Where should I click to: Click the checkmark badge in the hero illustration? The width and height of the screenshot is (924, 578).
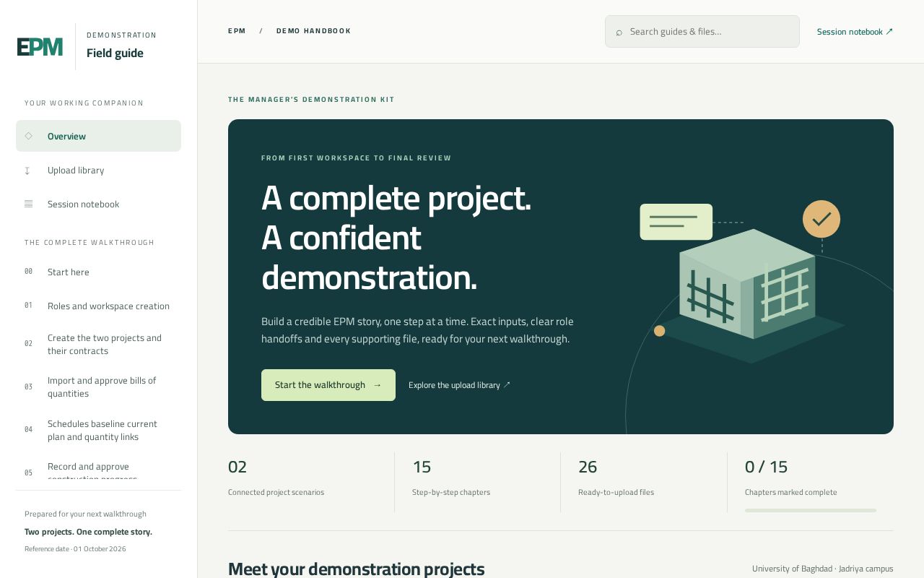coord(821,219)
